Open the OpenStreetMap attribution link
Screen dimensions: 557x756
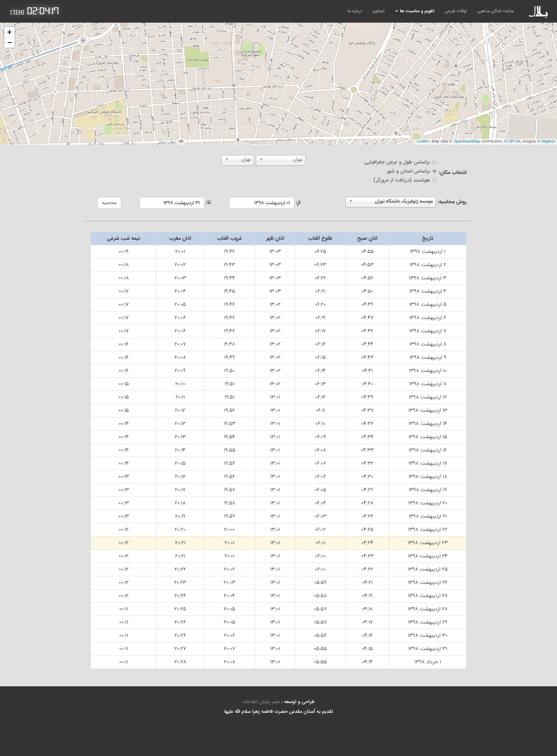tap(466, 141)
